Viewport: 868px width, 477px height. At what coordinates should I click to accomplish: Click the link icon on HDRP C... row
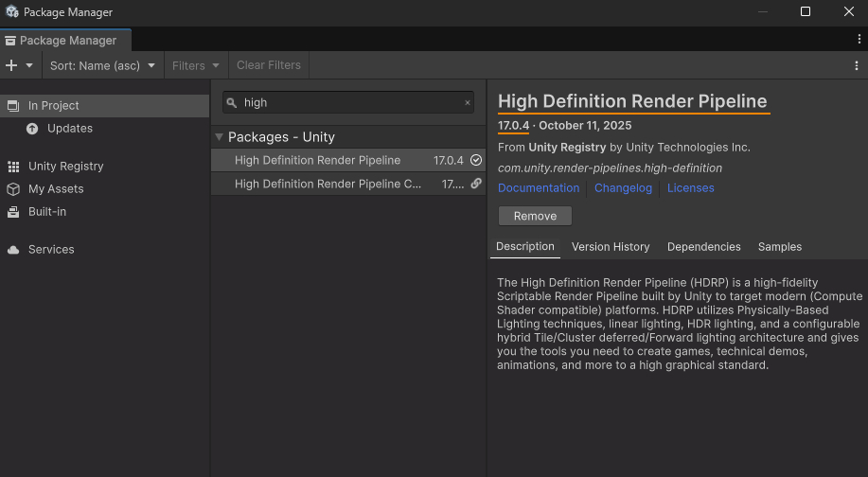476,184
